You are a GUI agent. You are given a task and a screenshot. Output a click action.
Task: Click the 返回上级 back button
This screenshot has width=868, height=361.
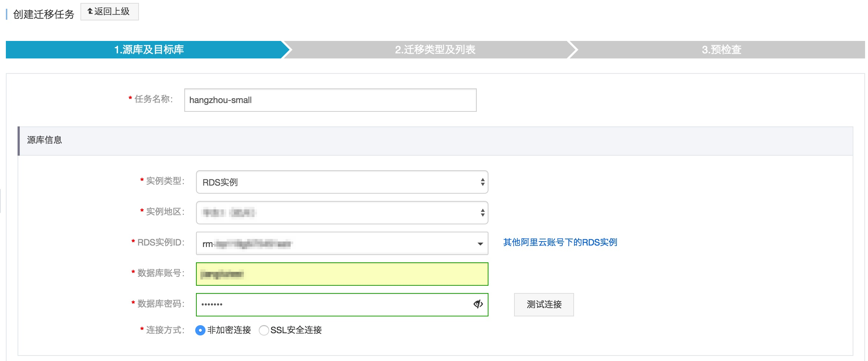coord(109,12)
